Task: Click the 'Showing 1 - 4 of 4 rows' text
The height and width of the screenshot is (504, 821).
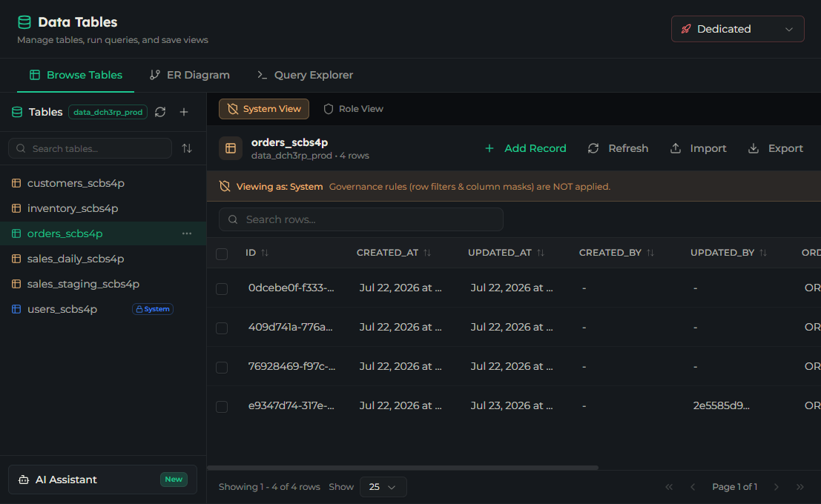Action: coord(269,487)
